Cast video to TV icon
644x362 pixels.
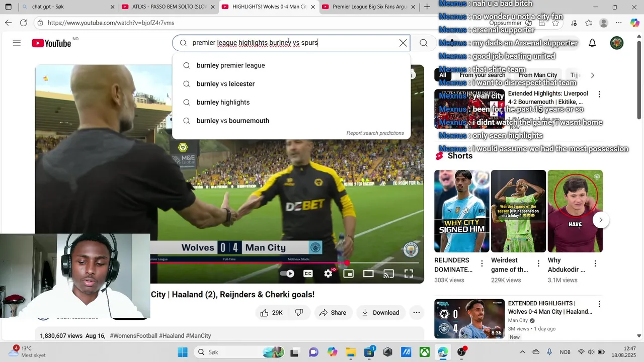pyautogui.click(x=388, y=274)
